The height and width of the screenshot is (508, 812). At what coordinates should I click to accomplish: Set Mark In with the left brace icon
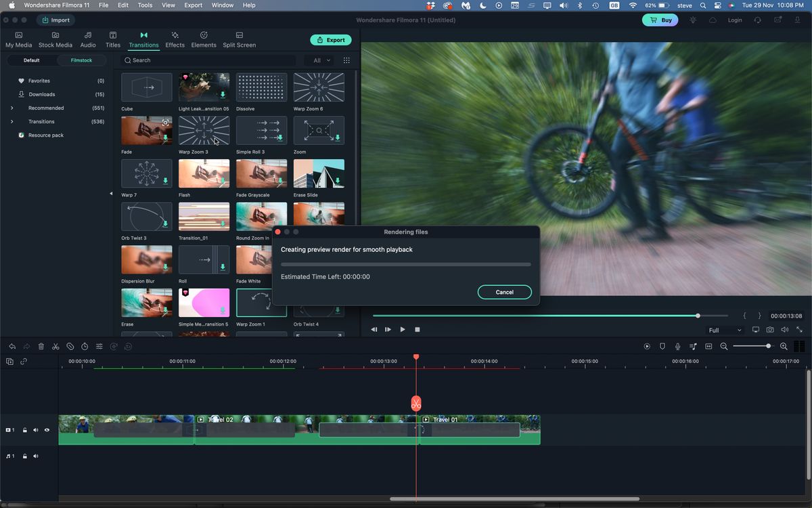pos(745,316)
